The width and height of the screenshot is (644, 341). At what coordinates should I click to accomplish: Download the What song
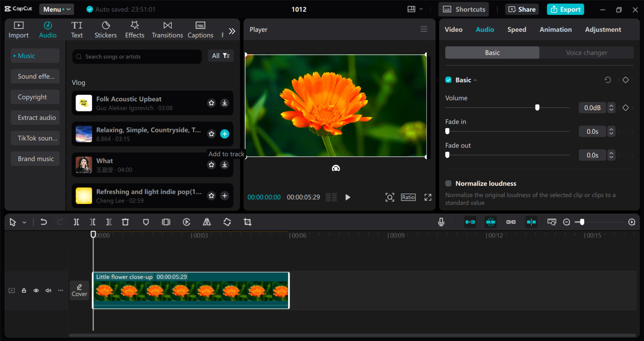point(225,165)
